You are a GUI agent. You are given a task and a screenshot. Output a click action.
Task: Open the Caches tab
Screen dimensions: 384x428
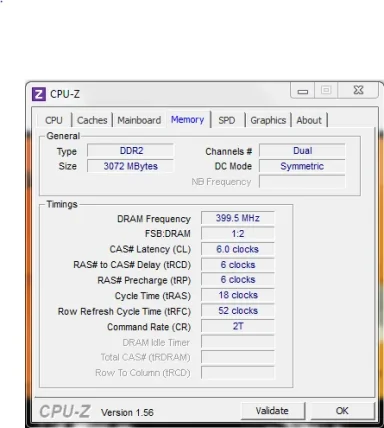tap(92, 120)
